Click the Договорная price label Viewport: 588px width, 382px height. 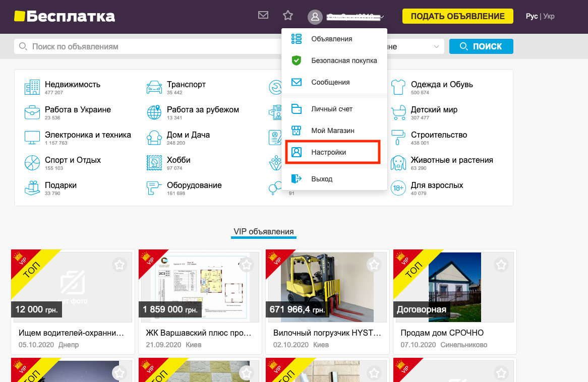pos(422,309)
